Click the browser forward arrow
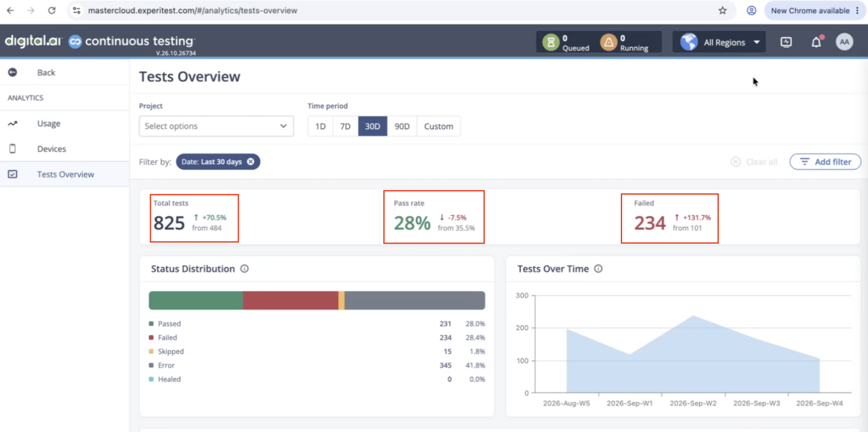Viewport: 868px width, 432px height. 31,11
